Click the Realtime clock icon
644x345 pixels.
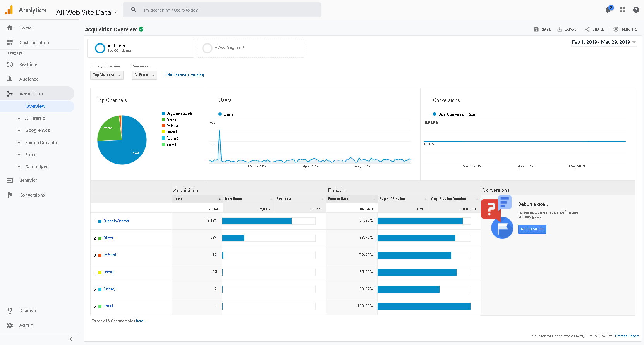click(x=10, y=64)
